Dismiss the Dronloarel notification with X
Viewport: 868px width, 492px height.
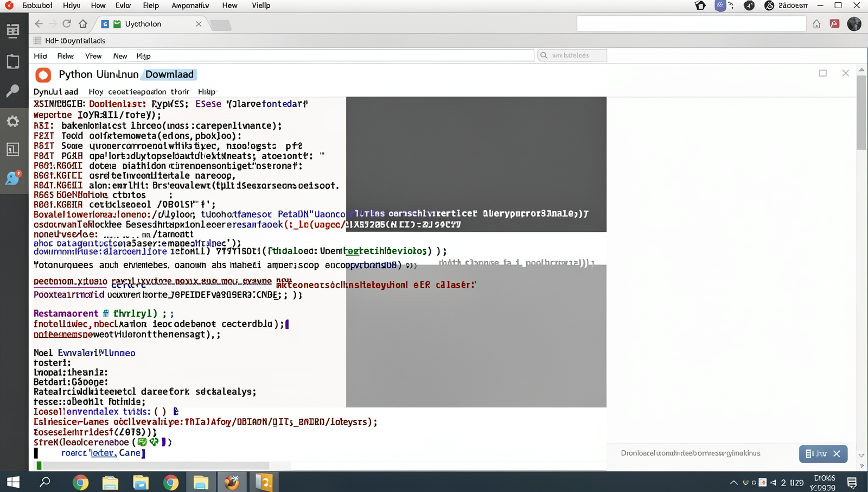837,453
